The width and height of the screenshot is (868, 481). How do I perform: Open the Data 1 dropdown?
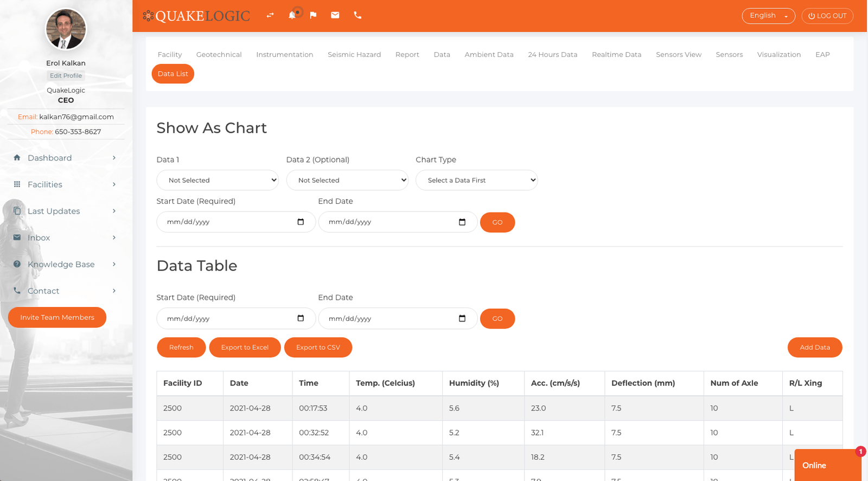[x=218, y=180]
